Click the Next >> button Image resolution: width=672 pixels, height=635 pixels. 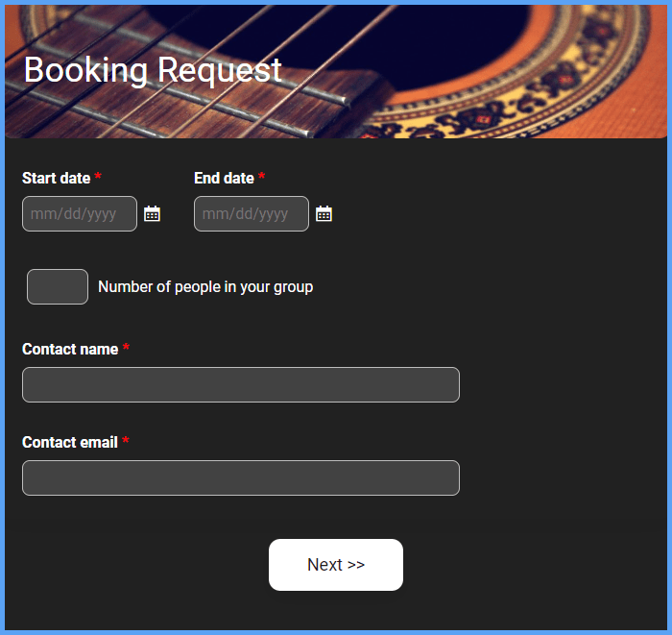[x=336, y=565]
